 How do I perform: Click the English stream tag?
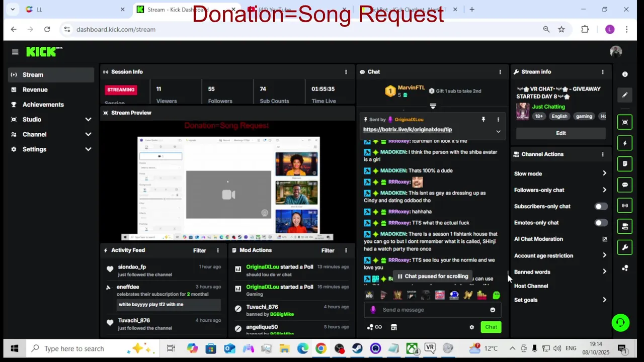559,117
